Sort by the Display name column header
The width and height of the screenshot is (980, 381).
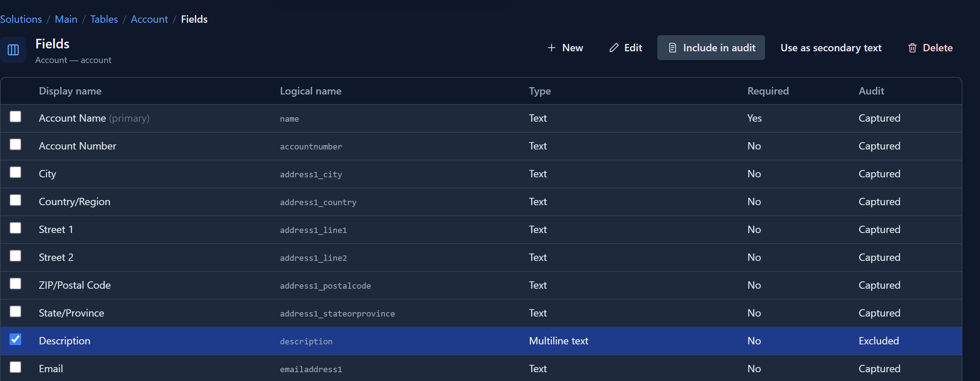[x=70, y=91]
